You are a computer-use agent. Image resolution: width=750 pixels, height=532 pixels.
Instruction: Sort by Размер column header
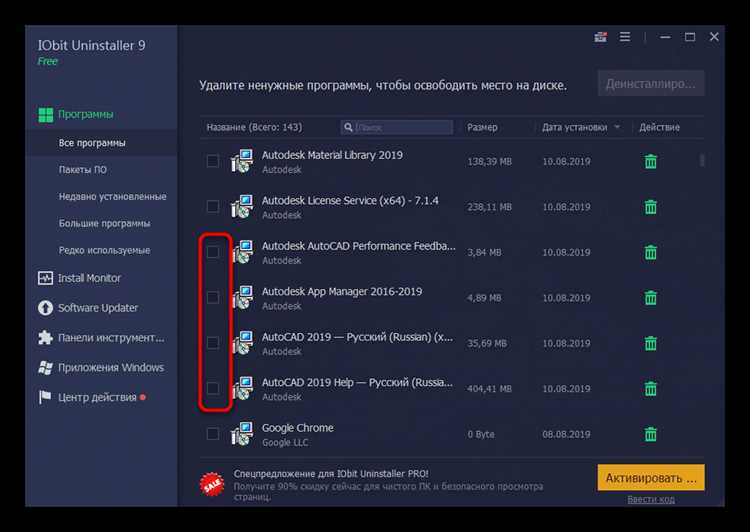(482, 127)
